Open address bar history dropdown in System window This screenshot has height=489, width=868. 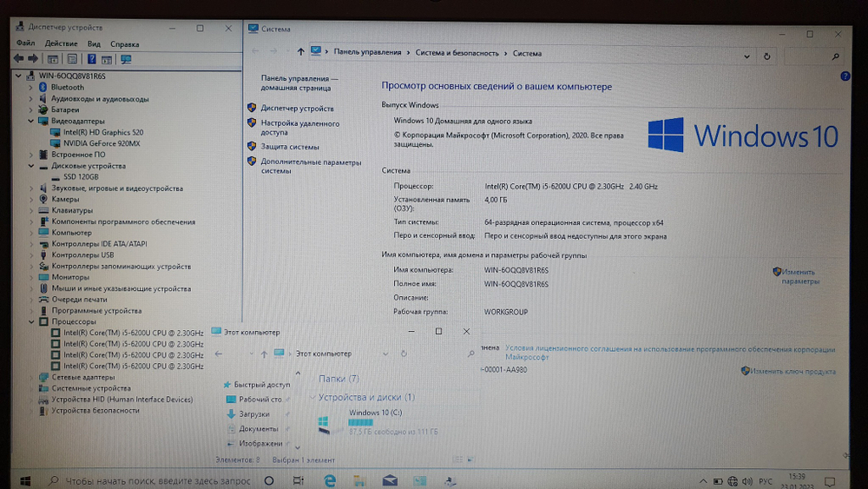(x=746, y=56)
